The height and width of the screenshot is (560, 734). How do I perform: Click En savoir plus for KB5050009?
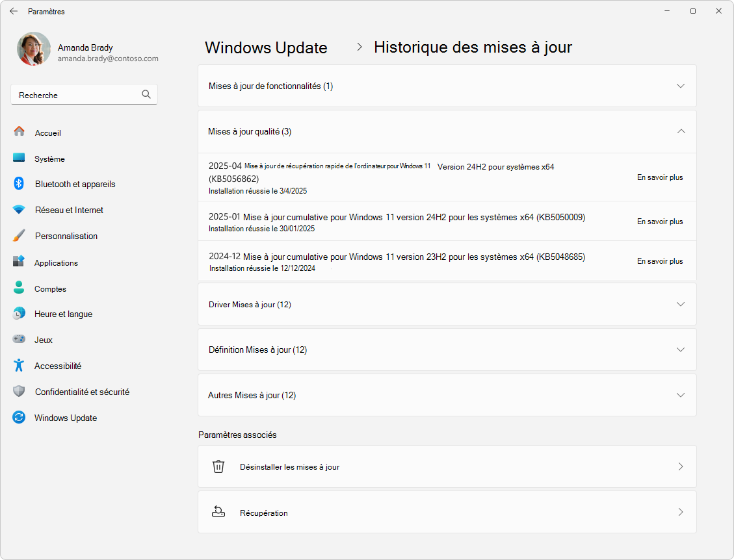(x=660, y=222)
